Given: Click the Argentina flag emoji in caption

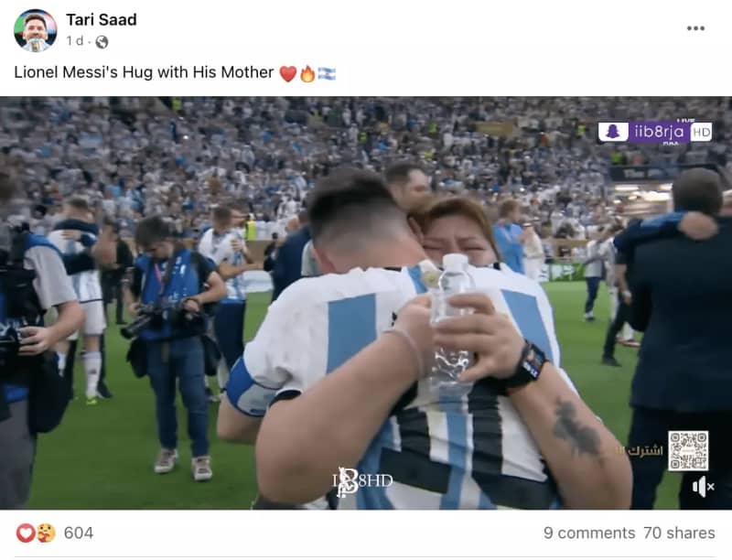Looking at the screenshot, I should click(327, 74).
